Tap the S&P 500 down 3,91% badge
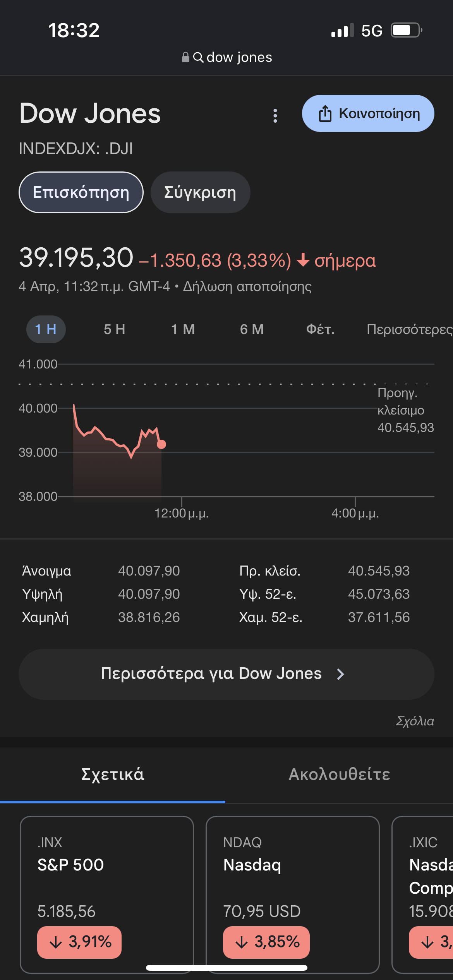Image resolution: width=453 pixels, height=980 pixels. [x=79, y=942]
